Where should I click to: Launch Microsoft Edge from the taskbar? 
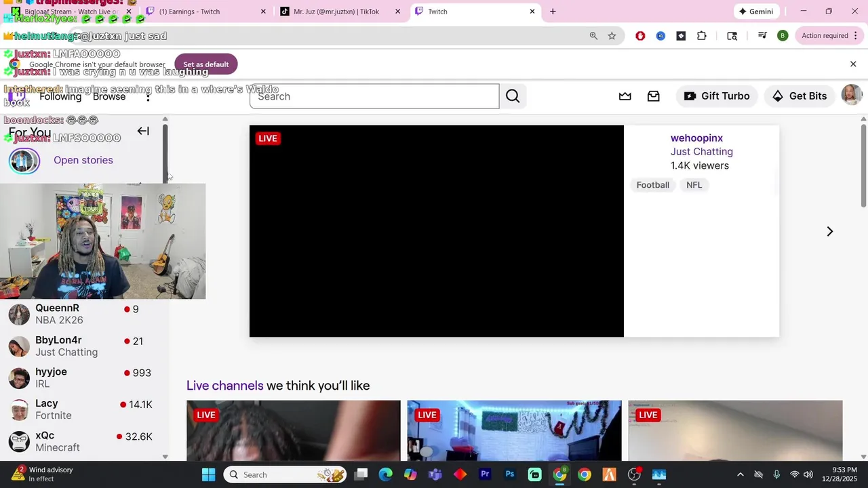pyautogui.click(x=385, y=474)
